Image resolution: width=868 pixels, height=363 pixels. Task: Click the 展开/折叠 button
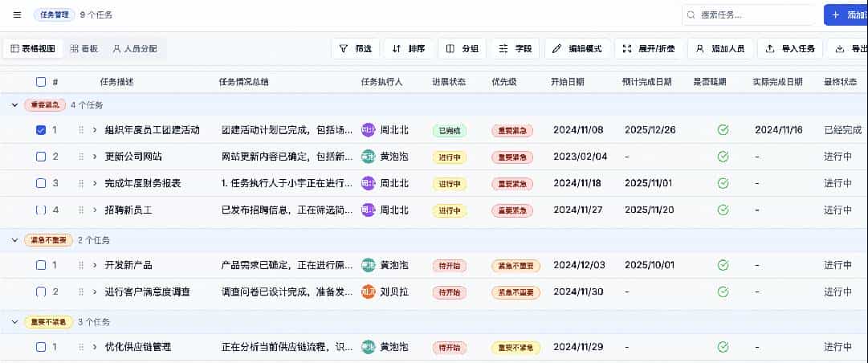point(649,49)
